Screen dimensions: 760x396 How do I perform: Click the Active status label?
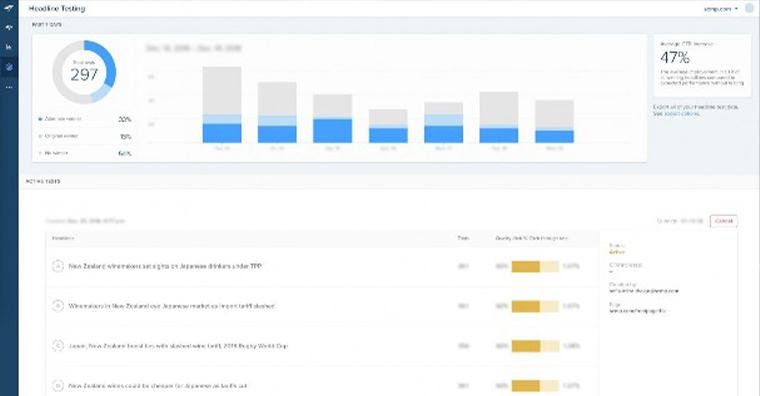[617, 252]
